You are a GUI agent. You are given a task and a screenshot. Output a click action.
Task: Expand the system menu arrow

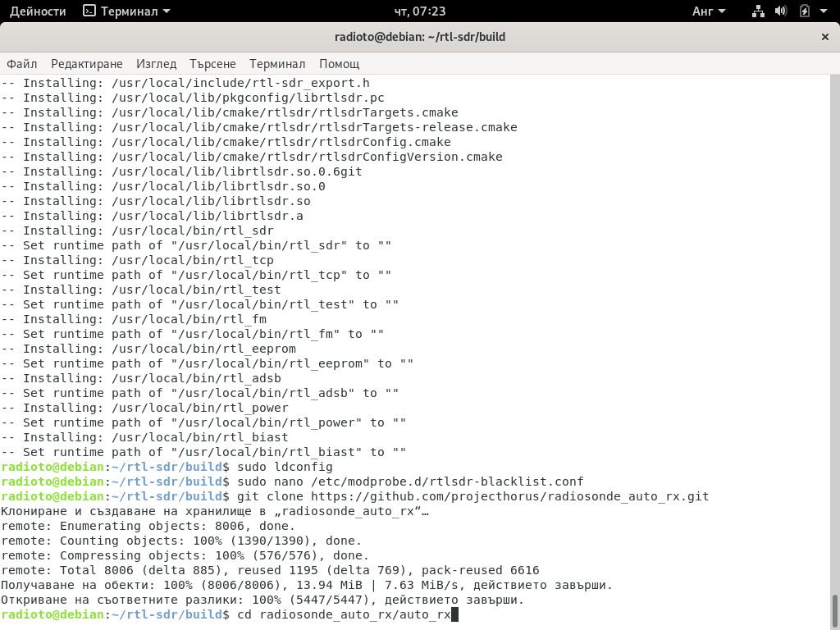click(824, 11)
